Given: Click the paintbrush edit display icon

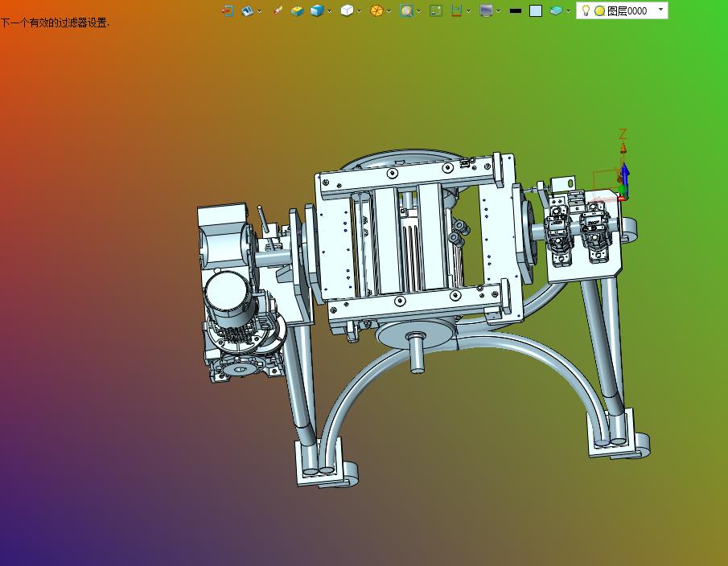Looking at the screenshot, I should (278, 10).
